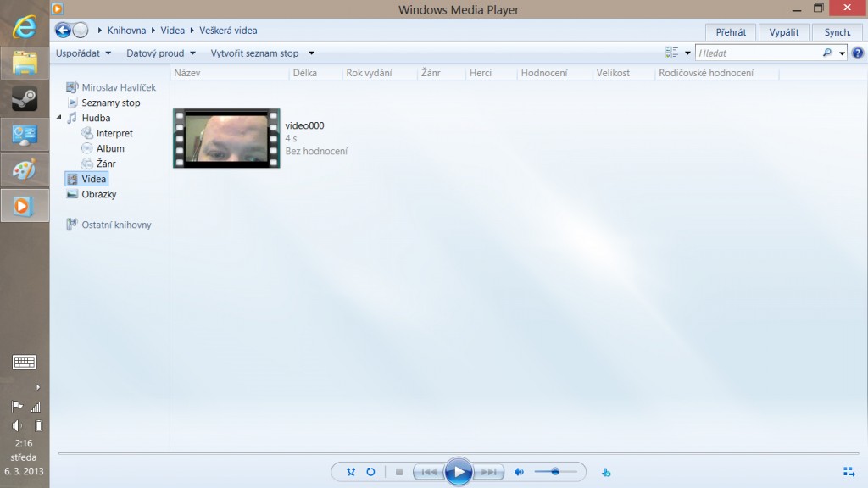The width and height of the screenshot is (868, 488).
Task: Switch to the Synch. tab
Action: [837, 32]
